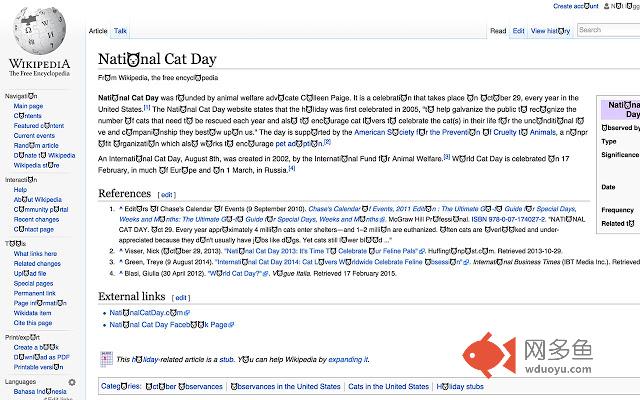
Task: Select the Read tab
Action: pos(498,31)
